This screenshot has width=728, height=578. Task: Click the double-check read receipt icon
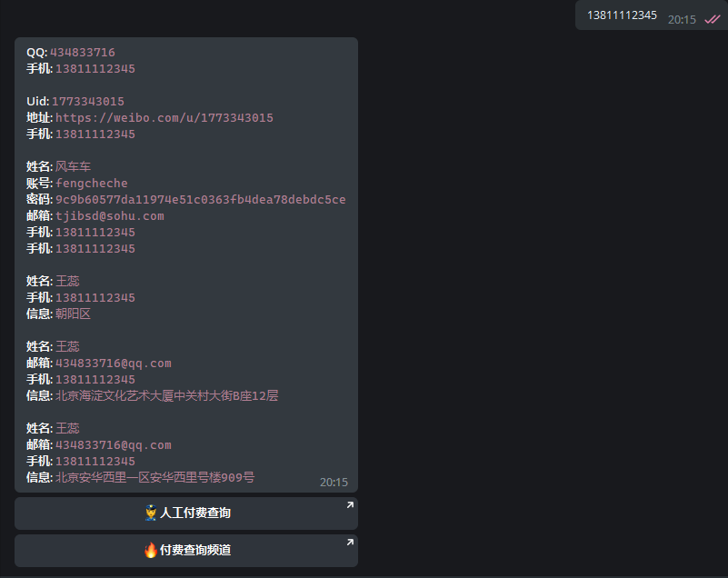[x=712, y=19]
